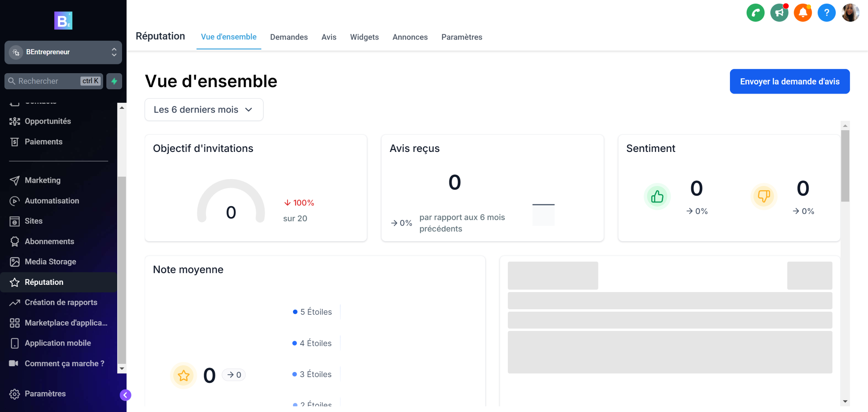Switch to the Widgets tab
This screenshot has height=412, width=868.
pyautogui.click(x=364, y=37)
